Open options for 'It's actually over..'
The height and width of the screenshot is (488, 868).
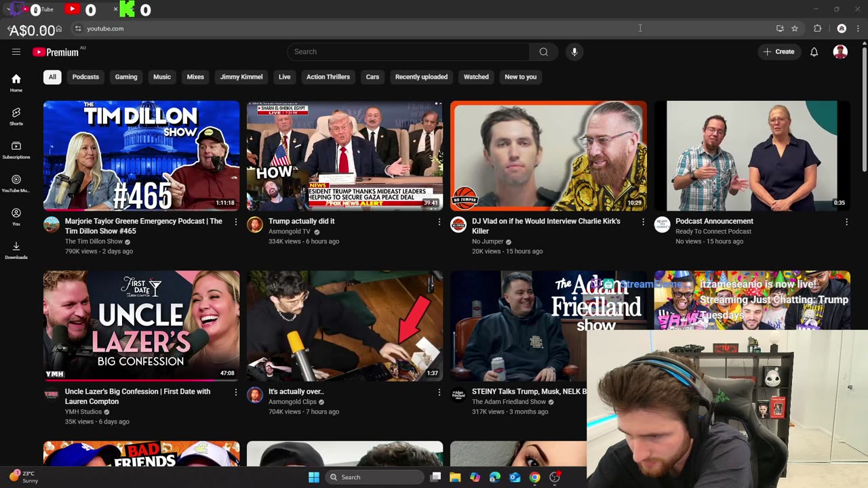(x=439, y=392)
